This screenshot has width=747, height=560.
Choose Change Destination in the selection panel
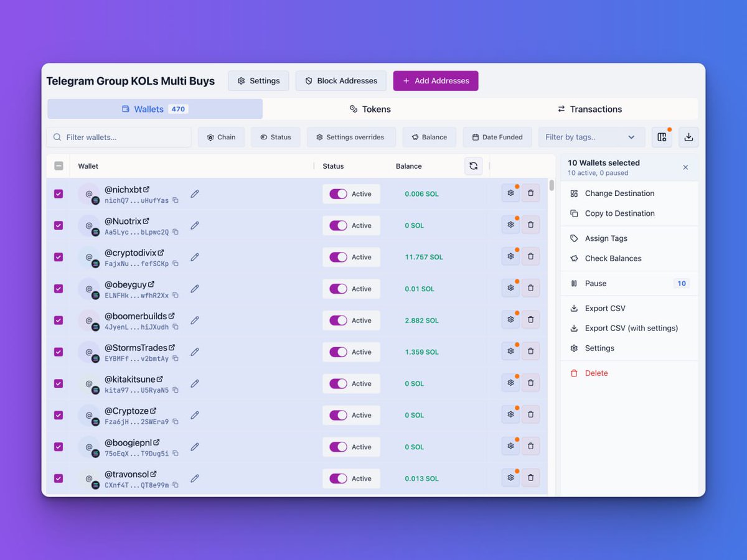click(x=629, y=194)
